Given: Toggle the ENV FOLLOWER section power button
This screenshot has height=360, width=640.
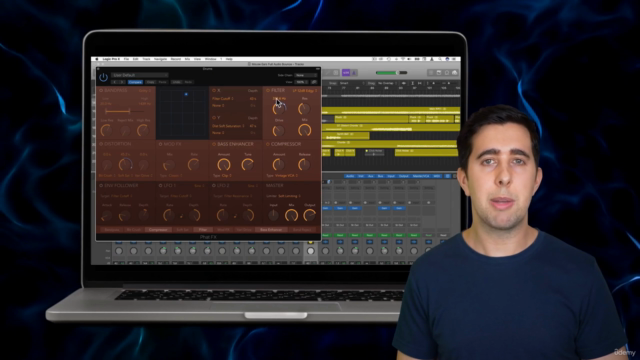Looking at the screenshot, I should pyautogui.click(x=101, y=185).
